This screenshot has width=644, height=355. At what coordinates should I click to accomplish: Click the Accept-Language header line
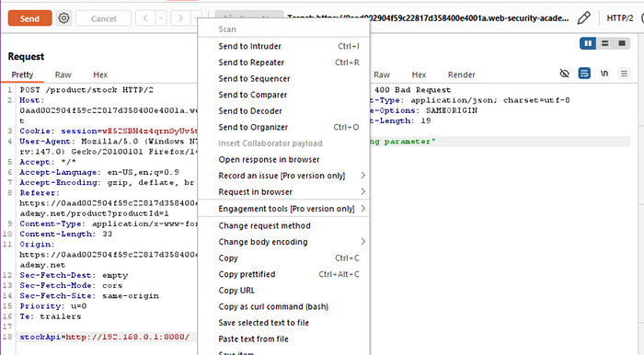(99, 172)
